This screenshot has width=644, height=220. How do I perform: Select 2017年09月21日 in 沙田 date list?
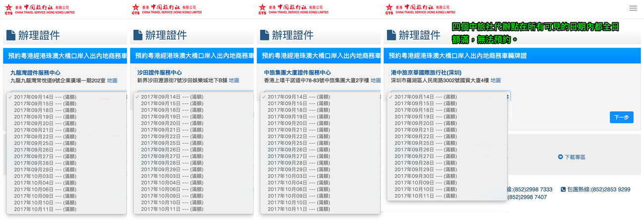[194, 130]
